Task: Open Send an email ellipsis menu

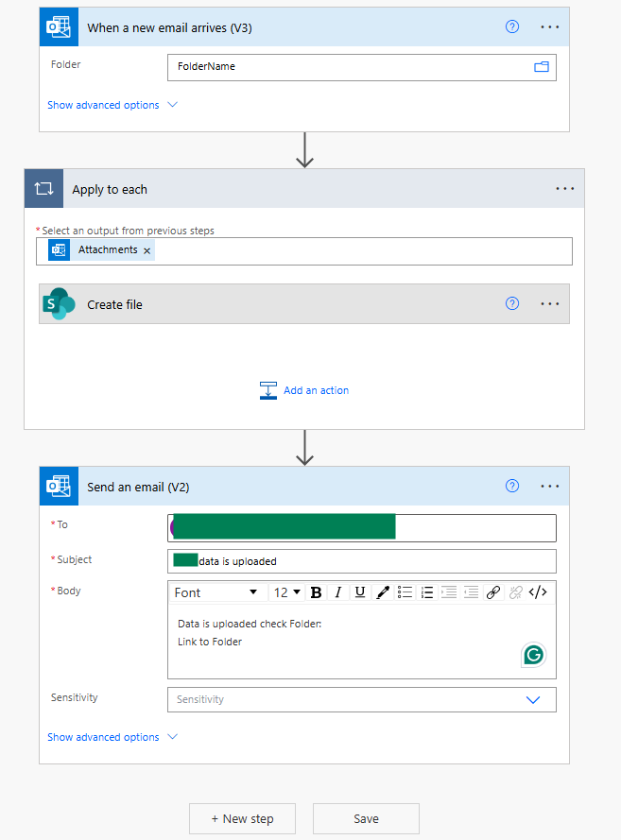Action: click(550, 487)
